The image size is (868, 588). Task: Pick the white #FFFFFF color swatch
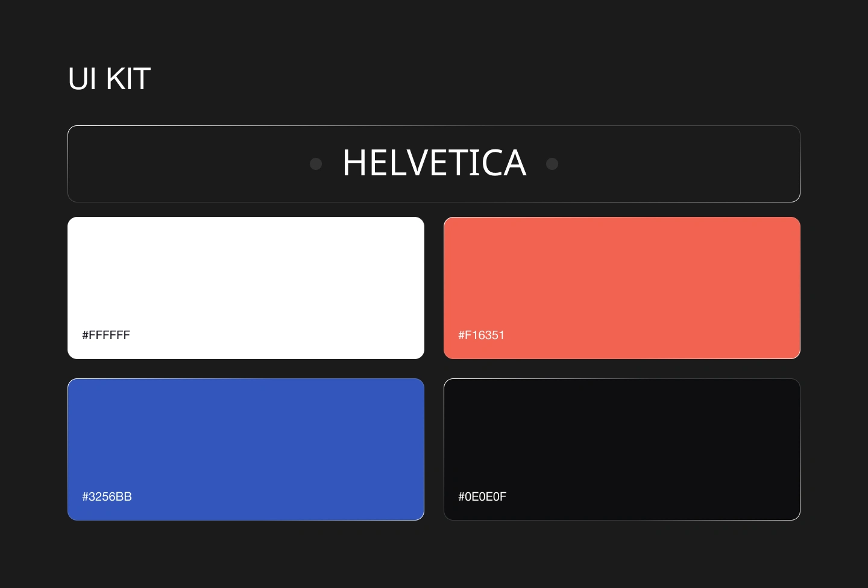click(x=246, y=288)
